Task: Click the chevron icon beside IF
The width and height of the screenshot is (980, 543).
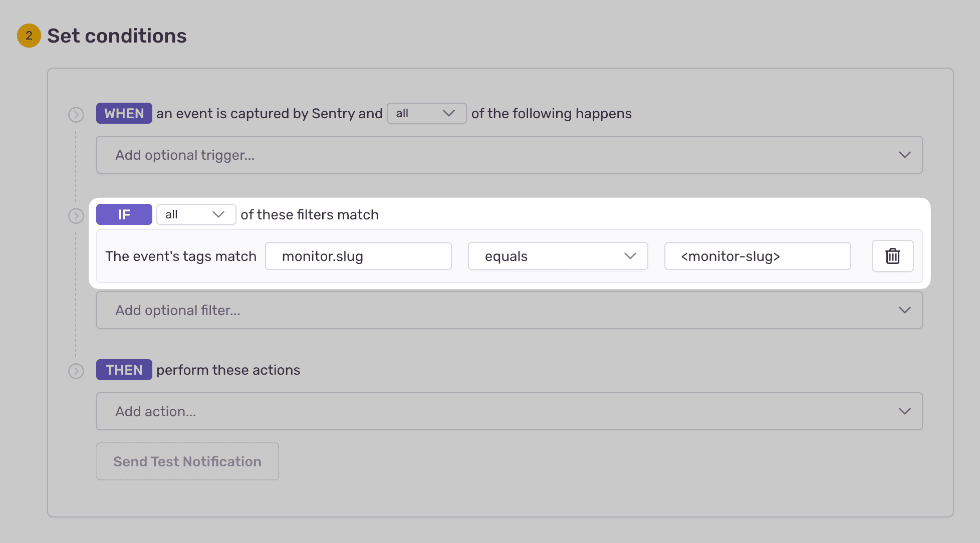Action: click(76, 216)
